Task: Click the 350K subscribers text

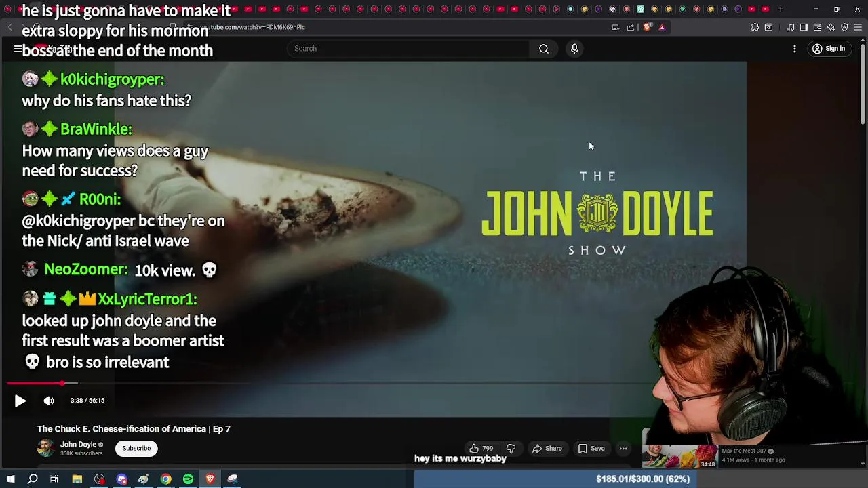Action: point(81,453)
